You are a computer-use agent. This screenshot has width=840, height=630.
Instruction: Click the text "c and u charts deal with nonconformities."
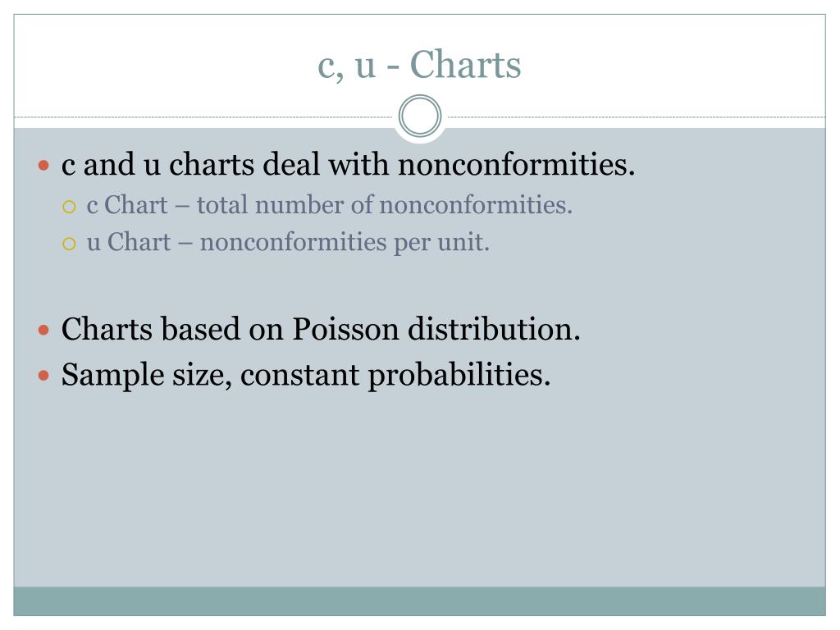pos(348,164)
